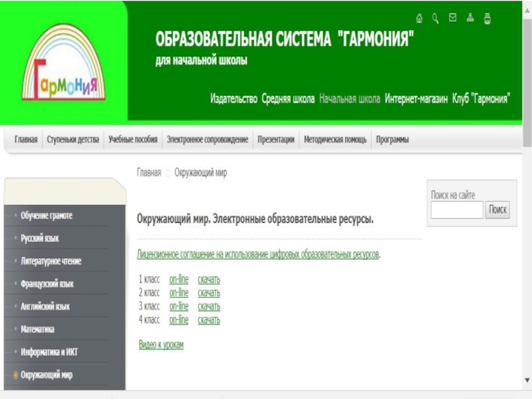Go to Интернет-магазин
532x399 pixels.
pos(416,98)
